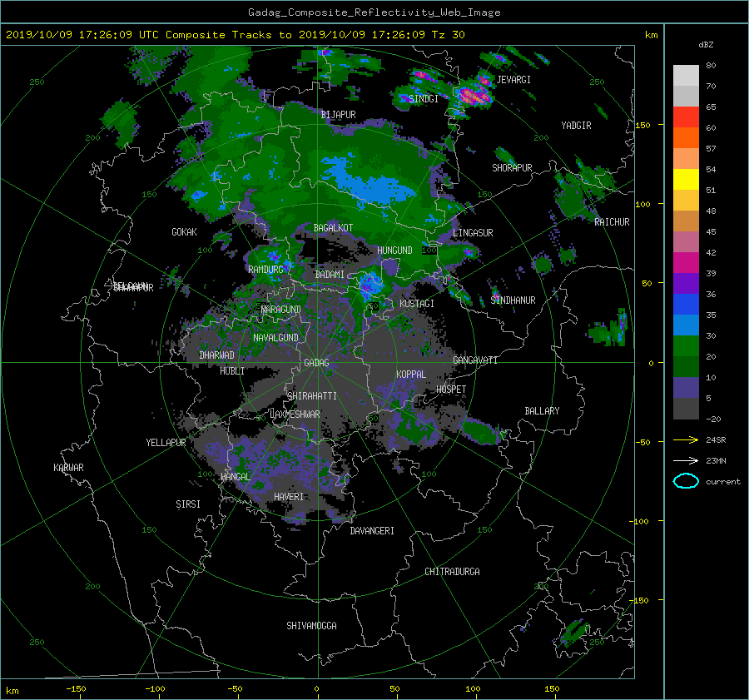The width and height of the screenshot is (749, 700).
Task: Click the LINGASUR city label
Action: click(473, 233)
